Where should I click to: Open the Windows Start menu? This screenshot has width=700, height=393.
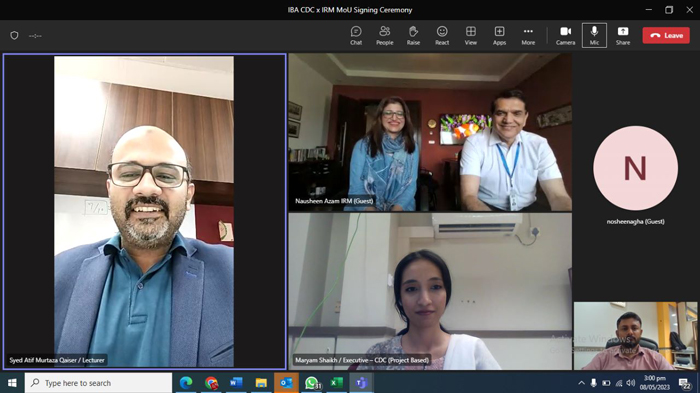tap(12, 383)
